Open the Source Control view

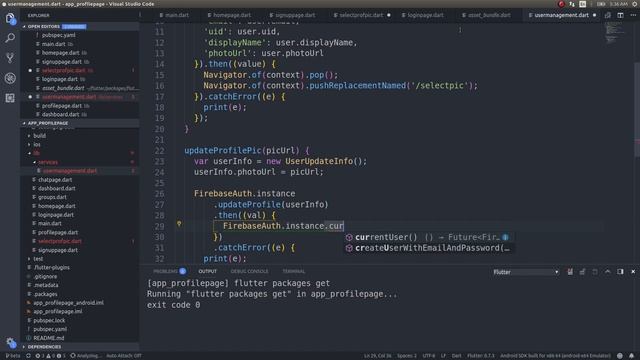pos(10,58)
